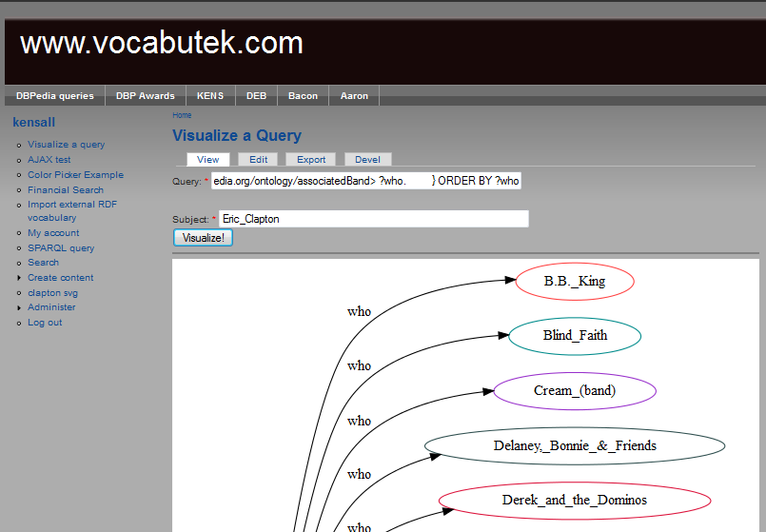Click into the Query input field
Screen dimensions: 766x532
click(366, 181)
